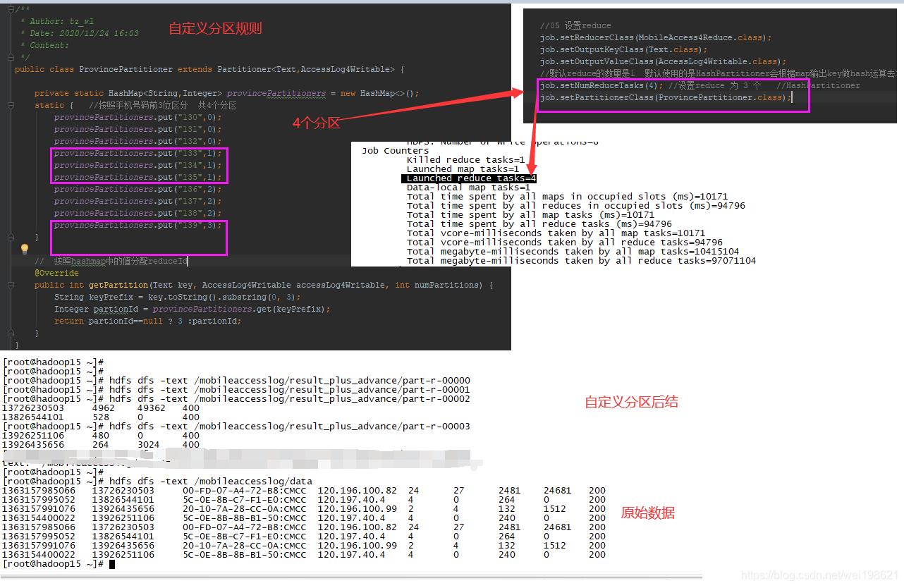Click the yellow lightbulb intention icon
Viewport: 904px width, 588px height.
24,248
